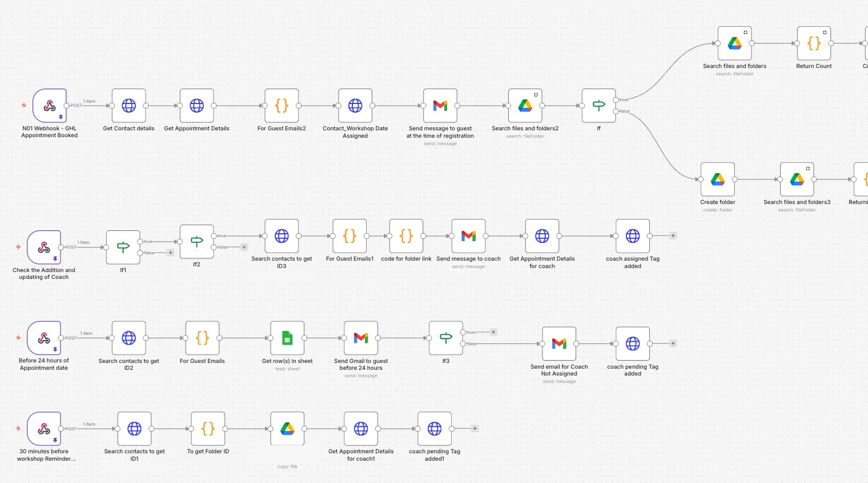Click the true output connector of the If node
This screenshot has height=483, width=868.
pyautogui.click(x=616, y=99)
